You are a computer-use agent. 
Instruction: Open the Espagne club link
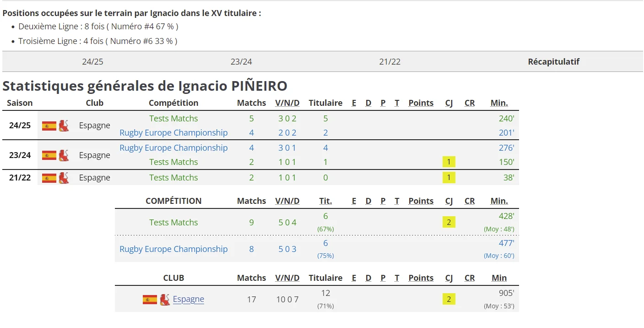coord(189,299)
